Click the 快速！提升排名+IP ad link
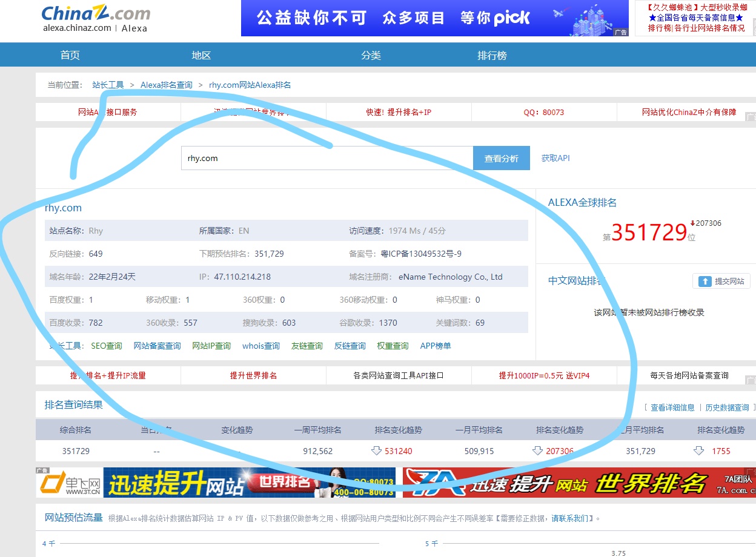This screenshot has width=756, height=557. [x=399, y=112]
